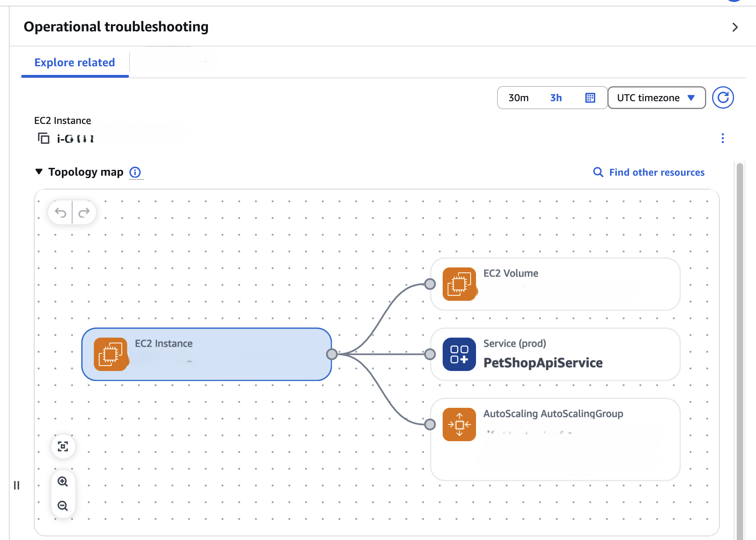Image resolution: width=756 pixels, height=540 pixels.
Task: Select the undo icon in topology map
Action: pyautogui.click(x=60, y=212)
